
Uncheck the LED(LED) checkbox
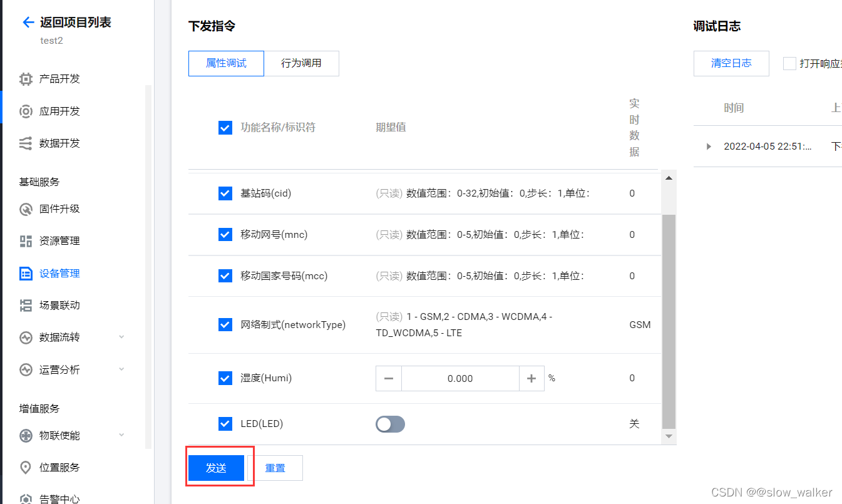(225, 424)
